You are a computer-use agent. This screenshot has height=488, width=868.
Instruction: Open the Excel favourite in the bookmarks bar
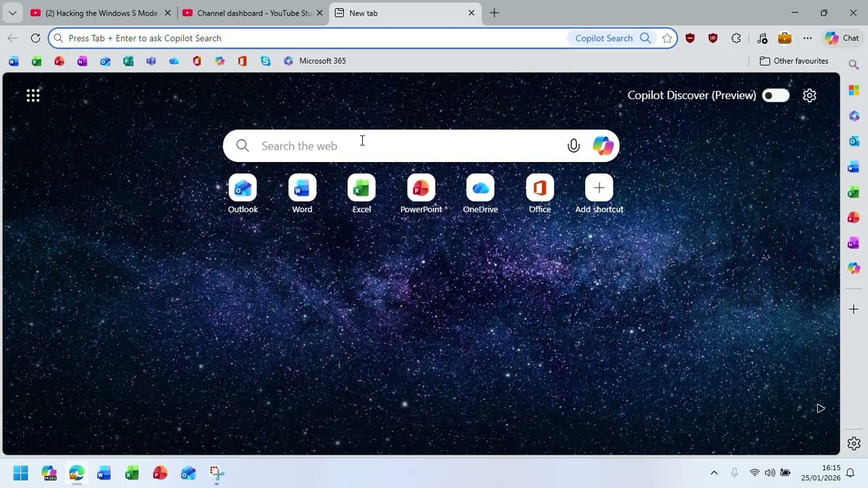click(x=37, y=61)
